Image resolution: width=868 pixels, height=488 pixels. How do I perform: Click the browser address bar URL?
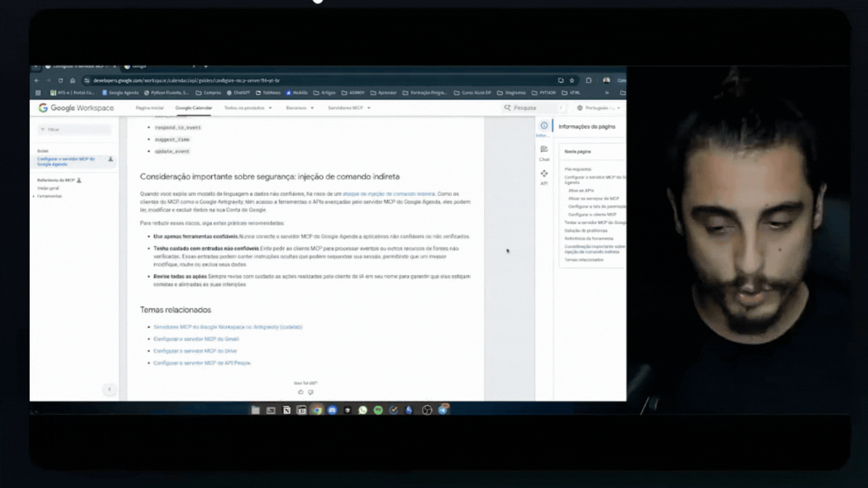[186, 80]
